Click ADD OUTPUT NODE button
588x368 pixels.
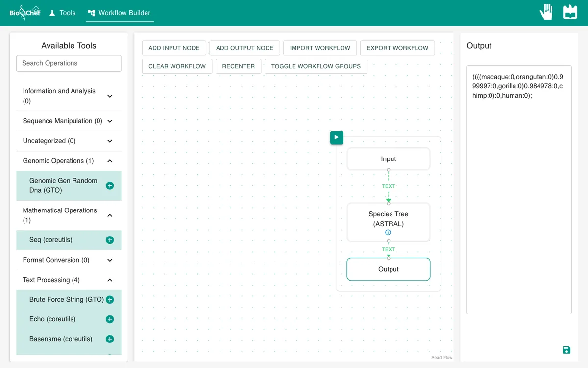245,48
